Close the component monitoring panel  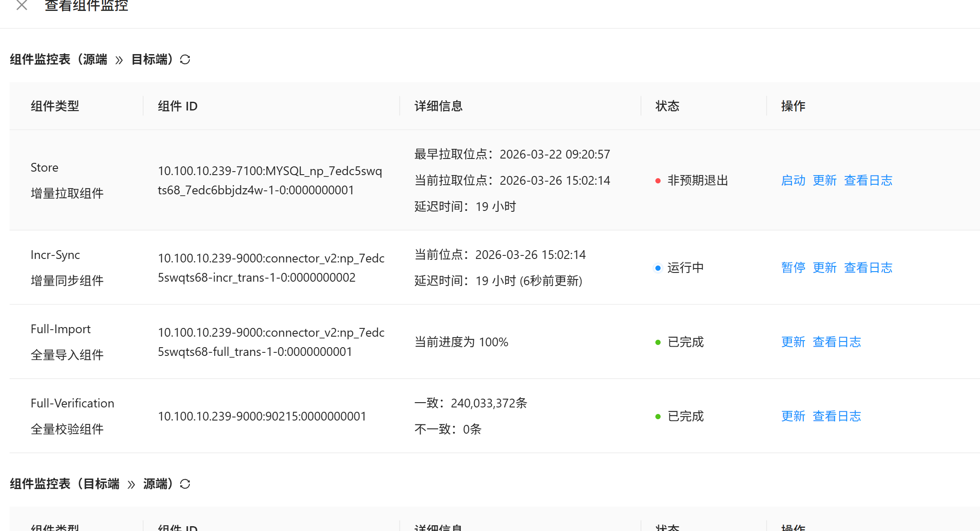(x=21, y=6)
